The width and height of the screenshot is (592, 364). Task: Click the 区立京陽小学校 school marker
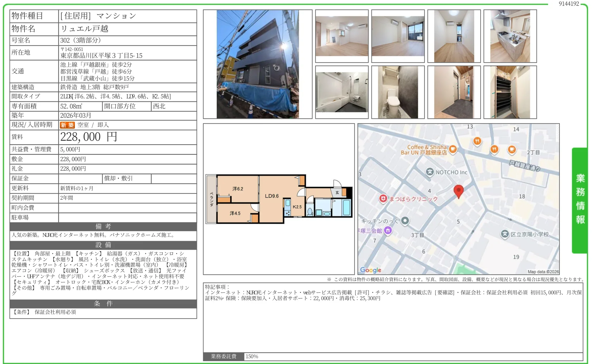point(505,234)
